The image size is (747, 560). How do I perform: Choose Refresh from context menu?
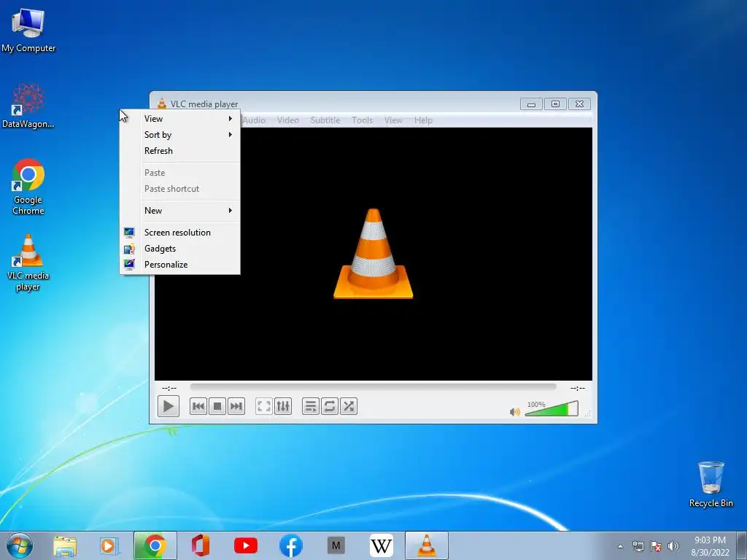[179, 151]
